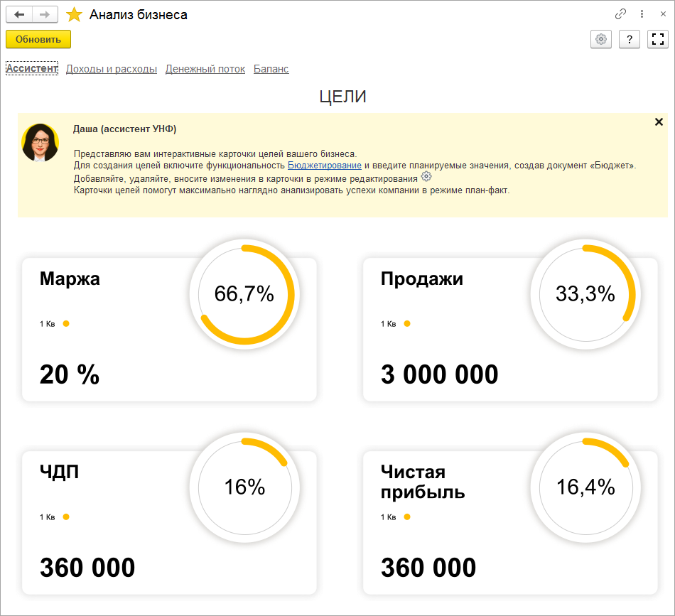
Task: Click the 1 Кв label in Маржа card
Action: 48,324
